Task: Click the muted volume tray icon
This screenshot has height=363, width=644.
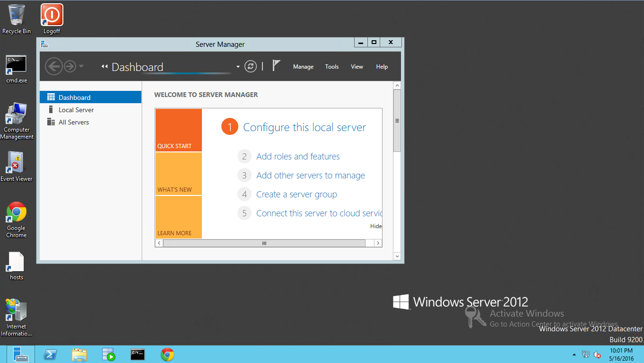Action: click(x=597, y=354)
